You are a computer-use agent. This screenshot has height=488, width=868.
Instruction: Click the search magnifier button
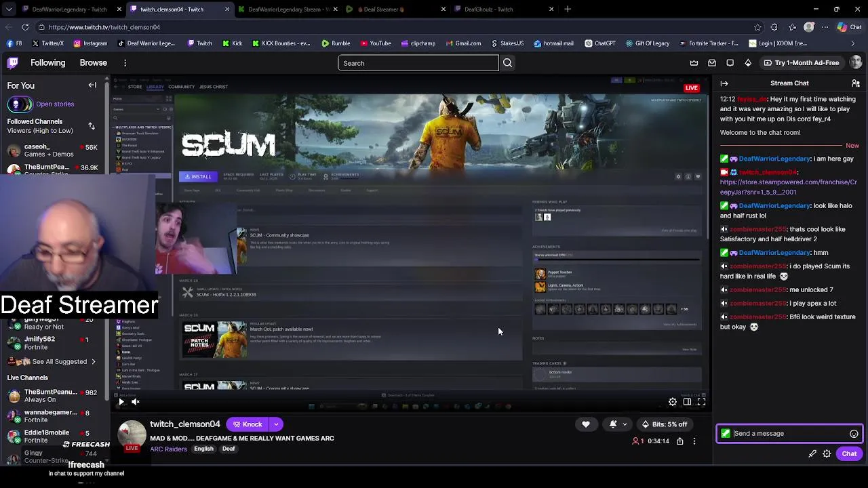coord(507,63)
